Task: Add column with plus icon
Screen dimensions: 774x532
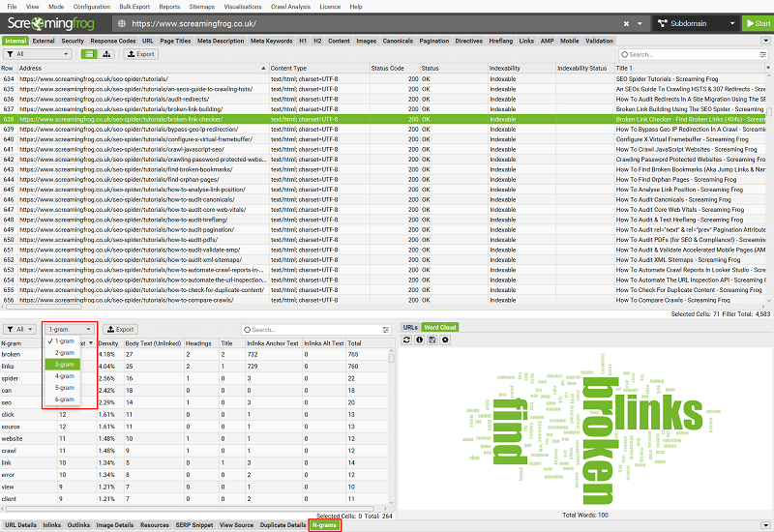Action: pyautogui.click(x=768, y=68)
